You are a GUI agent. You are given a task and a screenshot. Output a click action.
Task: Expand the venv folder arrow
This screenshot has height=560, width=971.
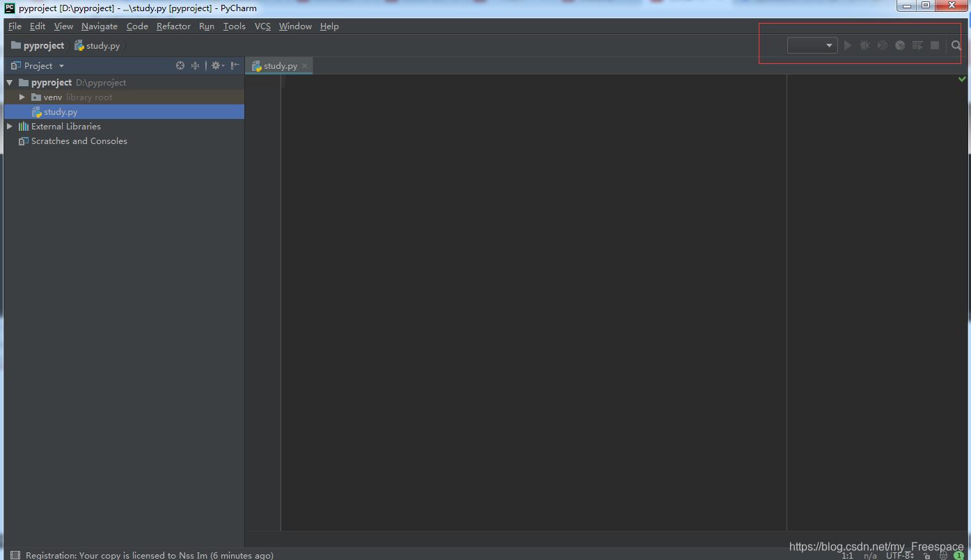tap(22, 97)
